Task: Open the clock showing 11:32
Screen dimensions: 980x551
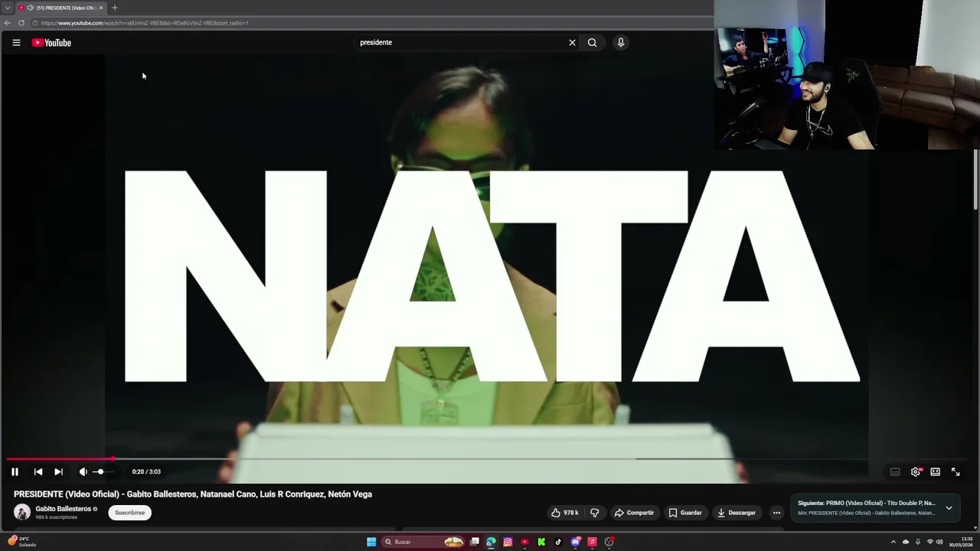Action: pyautogui.click(x=961, y=542)
